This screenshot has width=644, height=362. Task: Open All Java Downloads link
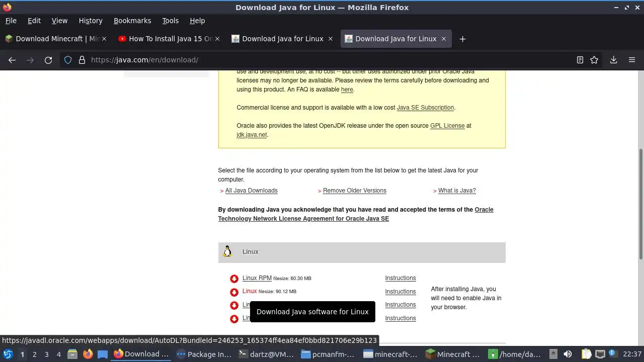click(x=252, y=191)
